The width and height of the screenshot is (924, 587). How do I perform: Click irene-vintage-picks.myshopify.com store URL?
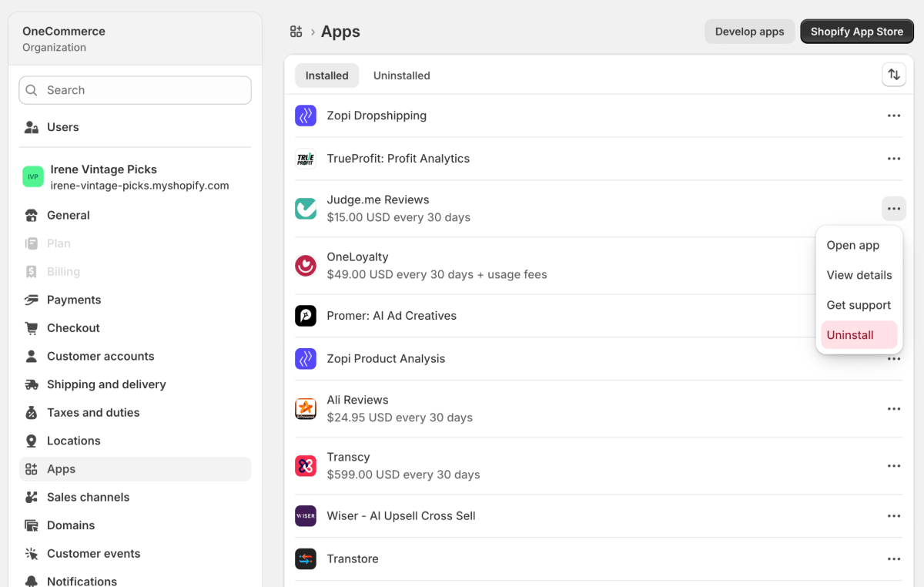point(140,186)
